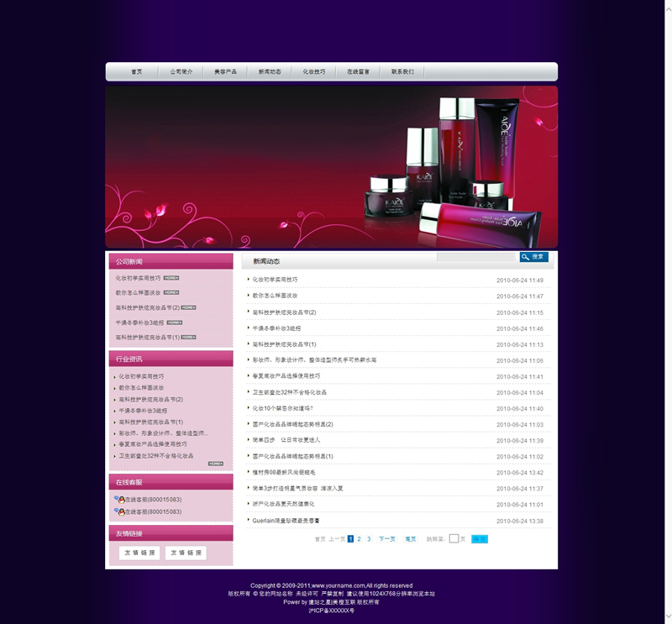
Task: Go to page 2 in pagination
Action: point(360,539)
